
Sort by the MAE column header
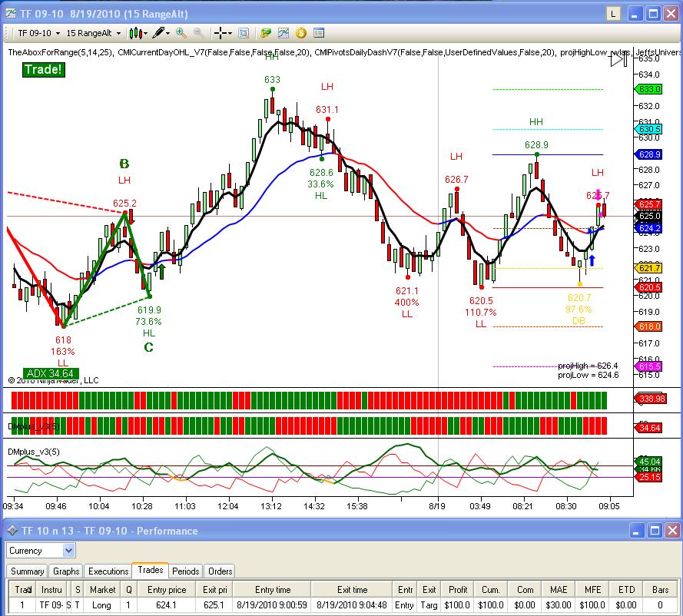[x=559, y=589]
